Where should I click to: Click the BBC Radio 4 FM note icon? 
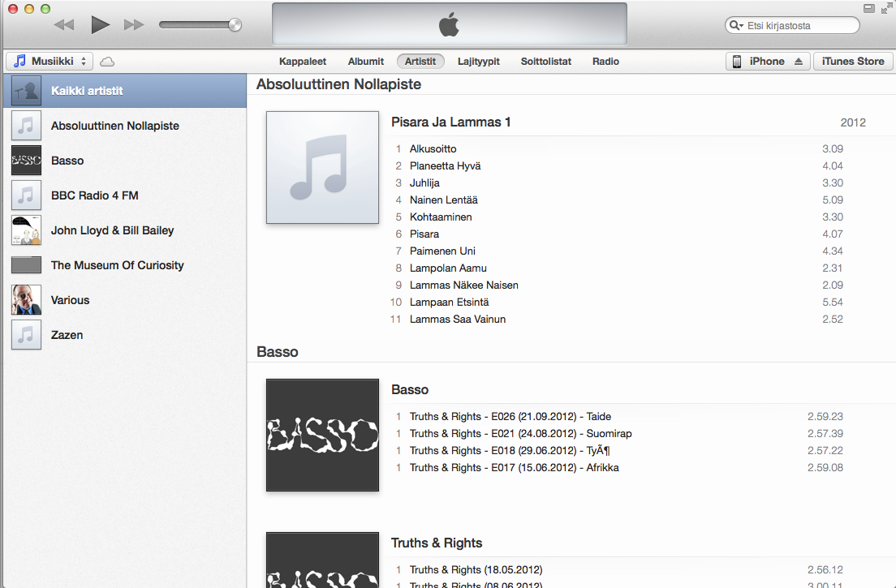click(26, 195)
